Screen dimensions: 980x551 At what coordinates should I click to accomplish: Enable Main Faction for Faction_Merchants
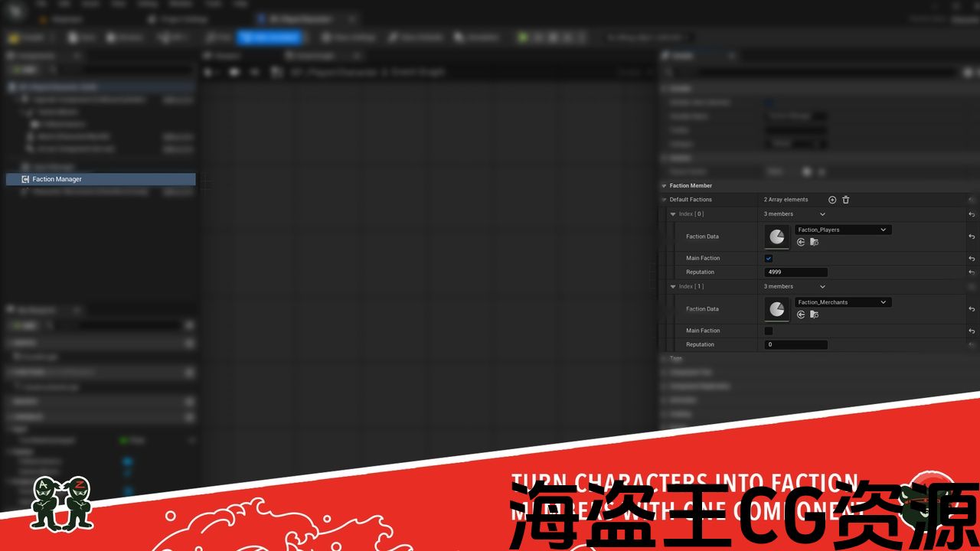pyautogui.click(x=769, y=331)
